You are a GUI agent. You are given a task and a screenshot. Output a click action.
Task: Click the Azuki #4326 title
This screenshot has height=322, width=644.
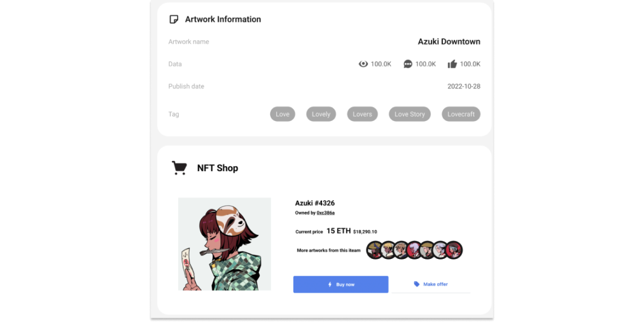click(315, 203)
